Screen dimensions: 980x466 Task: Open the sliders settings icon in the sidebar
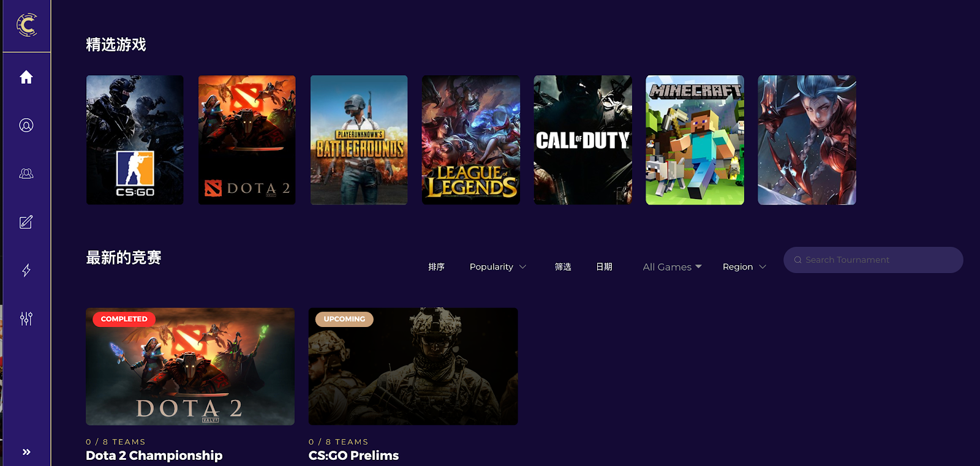[26, 318]
